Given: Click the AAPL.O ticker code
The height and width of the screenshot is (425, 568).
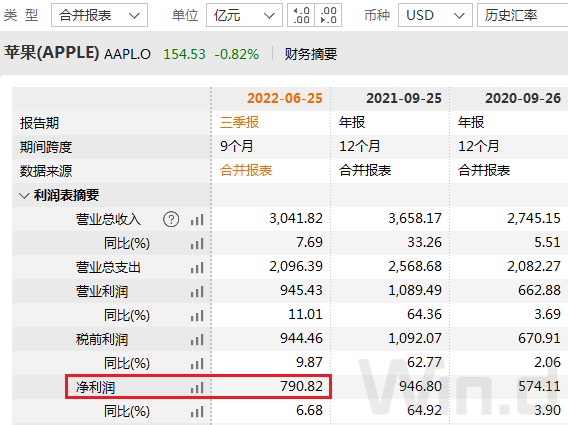Looking at the screenshot, I should point(127,54).
